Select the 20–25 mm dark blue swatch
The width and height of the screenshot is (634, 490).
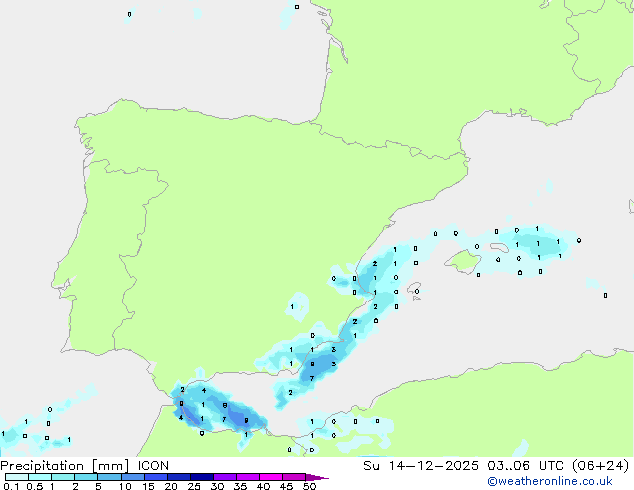coord(179,477)
